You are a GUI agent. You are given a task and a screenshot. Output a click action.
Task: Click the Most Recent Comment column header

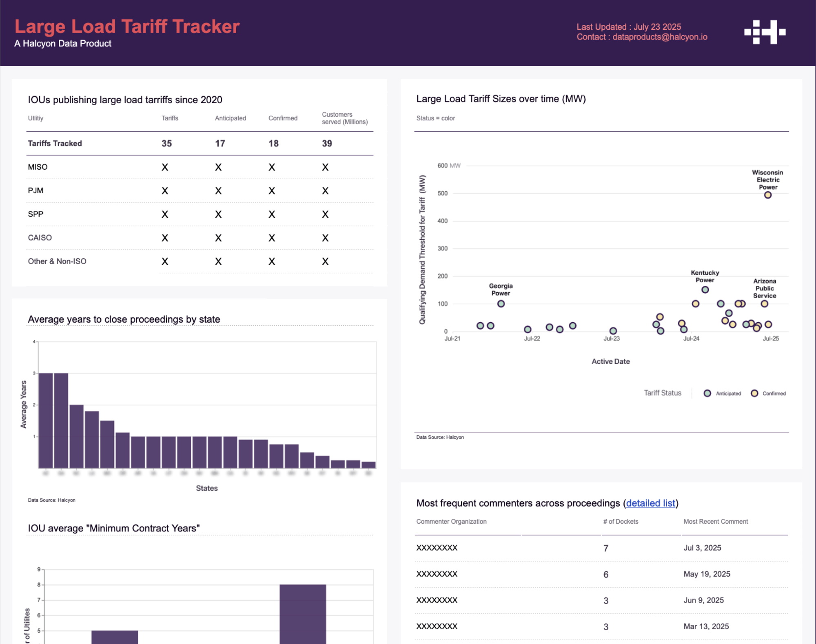tap(716, 522)
